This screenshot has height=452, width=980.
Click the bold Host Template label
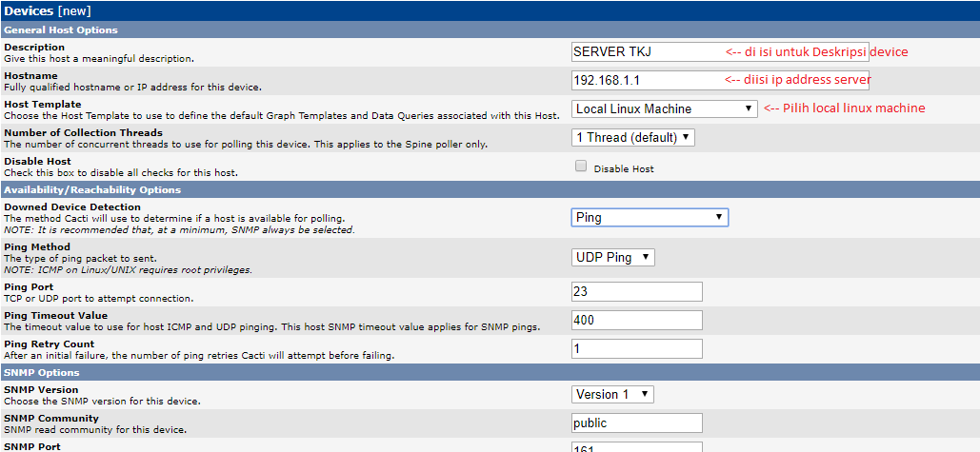[x=43, y=105]
